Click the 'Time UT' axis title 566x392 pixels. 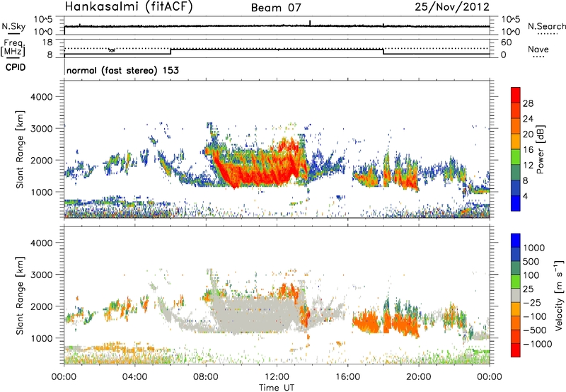tap(277, 388)
